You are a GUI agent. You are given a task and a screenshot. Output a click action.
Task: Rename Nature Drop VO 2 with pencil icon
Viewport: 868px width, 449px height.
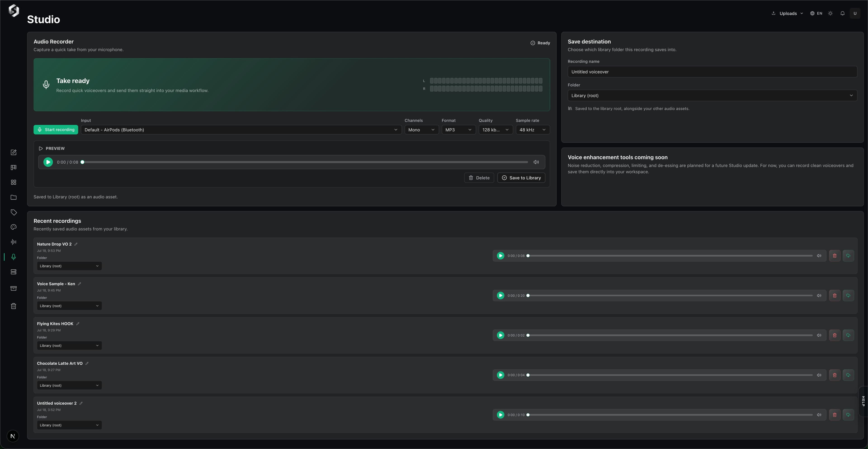76,244
